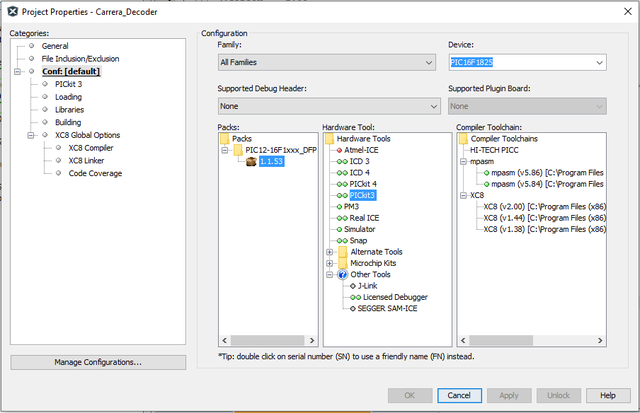Viewport: 640px width, 413px height.
Task: Click left arrow of Compiler Toolchain scrollbar
Action: tap(463, 340)
